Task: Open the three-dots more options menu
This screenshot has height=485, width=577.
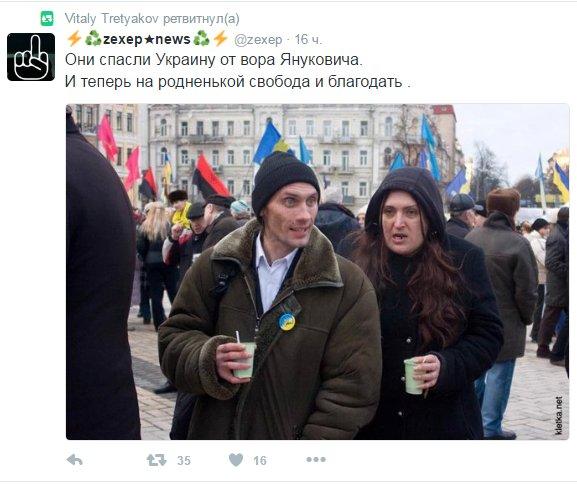Action: tap(316, 459)
